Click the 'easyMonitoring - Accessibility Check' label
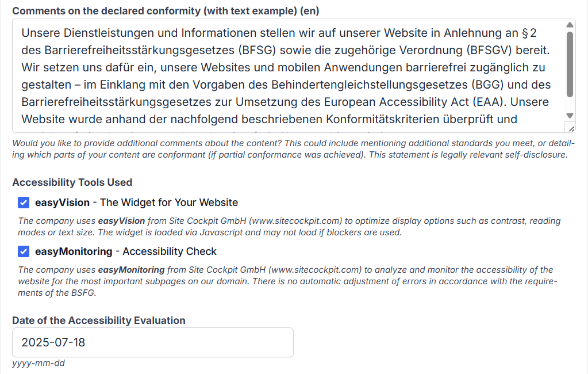The width and height of the screenshot is (588, 374). tap(126, 251)
